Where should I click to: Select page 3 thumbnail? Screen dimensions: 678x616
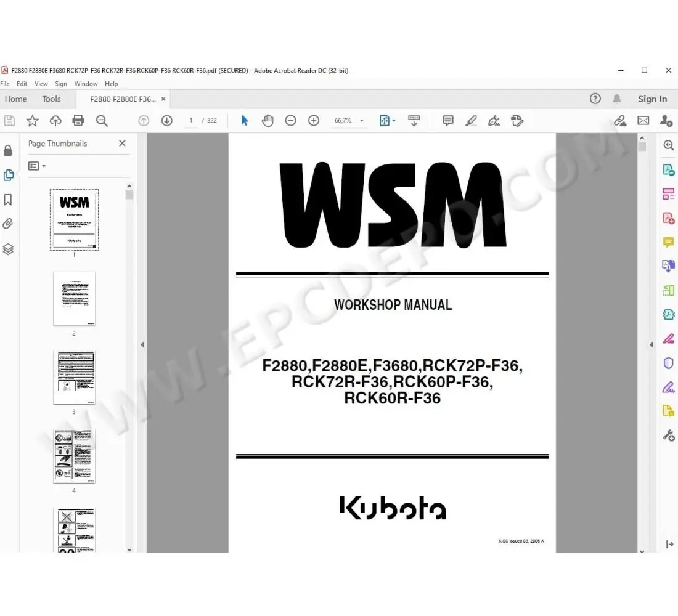[x=74, y=378]
